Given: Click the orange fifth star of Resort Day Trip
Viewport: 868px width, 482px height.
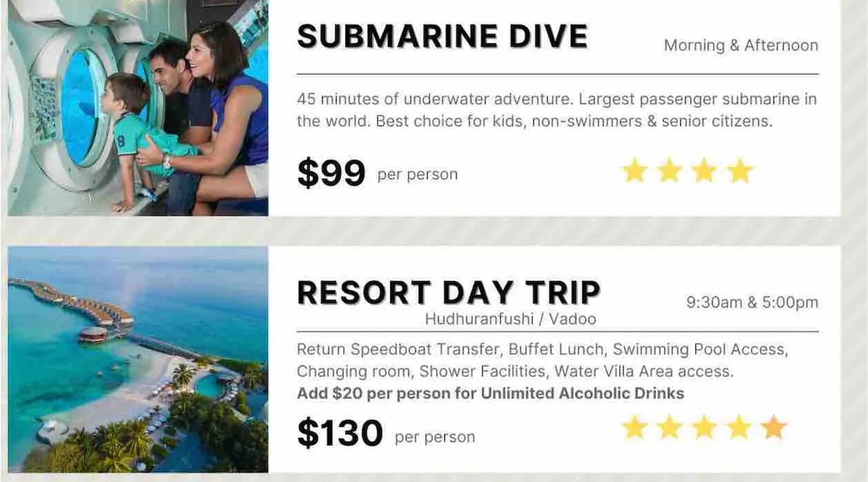Looking at the screenshot, I should click(x=773, y=428).
